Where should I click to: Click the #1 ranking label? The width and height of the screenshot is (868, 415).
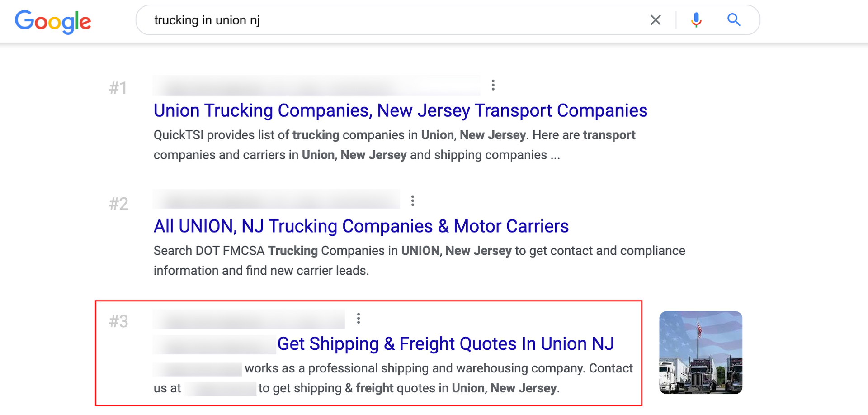pos(119,87)
